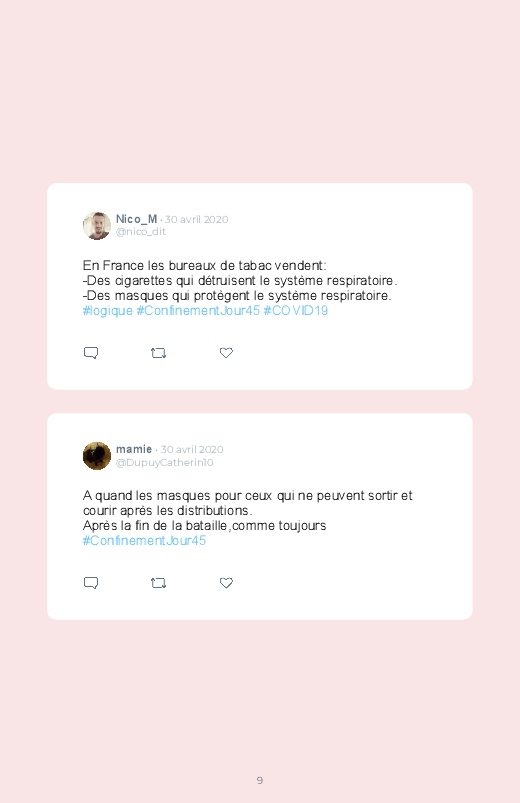
Task: Open #ConfinementJour45 hashtag in Nico_M's tweet
Action: [x=198, y=311]
